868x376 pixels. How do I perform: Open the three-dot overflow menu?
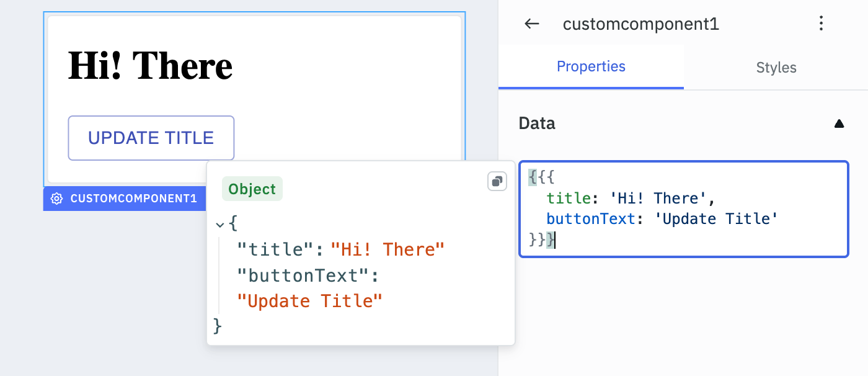click(821, 24)
